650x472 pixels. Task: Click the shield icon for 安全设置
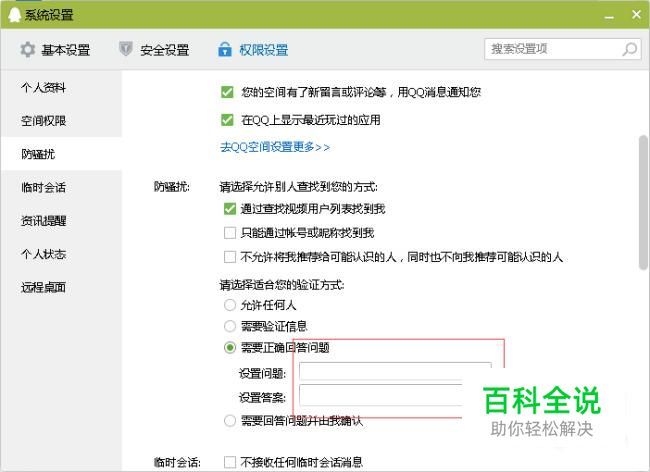(126, 49)
